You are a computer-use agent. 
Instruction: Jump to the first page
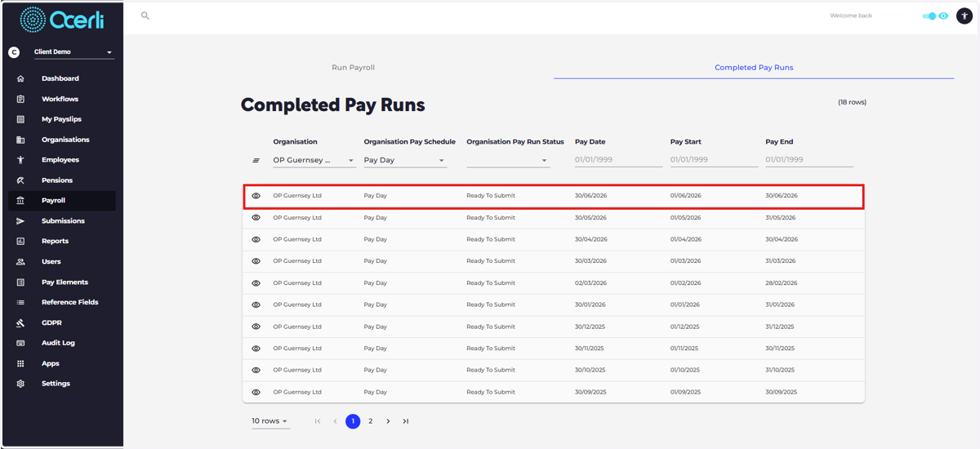click(318, 421)
